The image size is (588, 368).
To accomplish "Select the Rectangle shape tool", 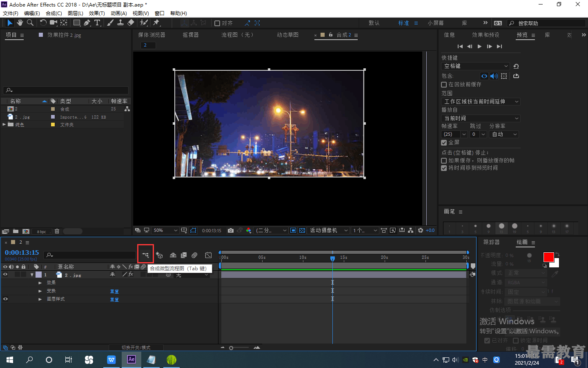I will point(76,23).
